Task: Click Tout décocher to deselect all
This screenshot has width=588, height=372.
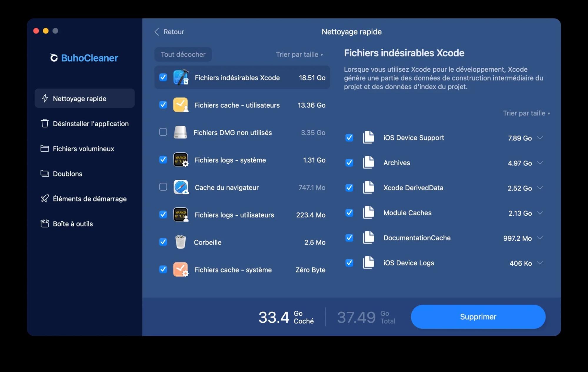Action: [x=183, y=54]
